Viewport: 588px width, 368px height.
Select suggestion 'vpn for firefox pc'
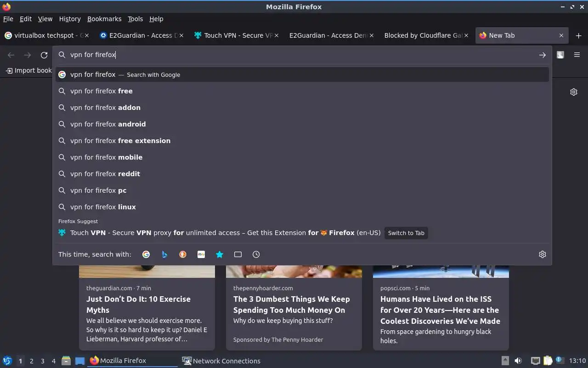(x=302, y=190)
